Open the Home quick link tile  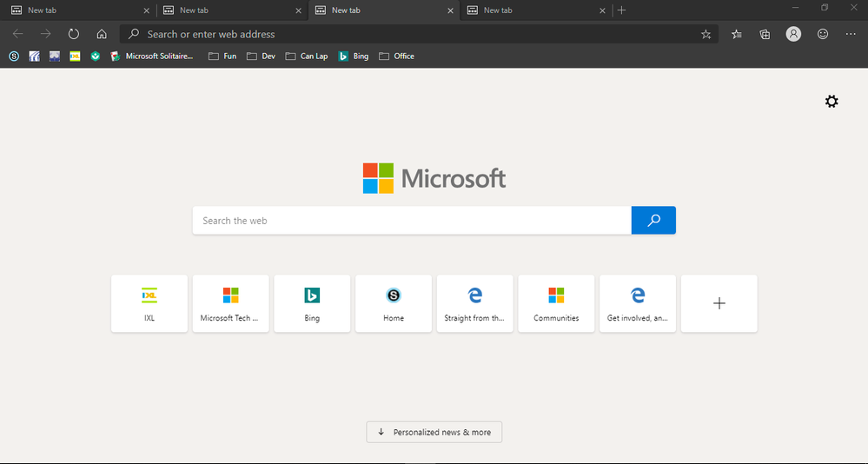394,303
